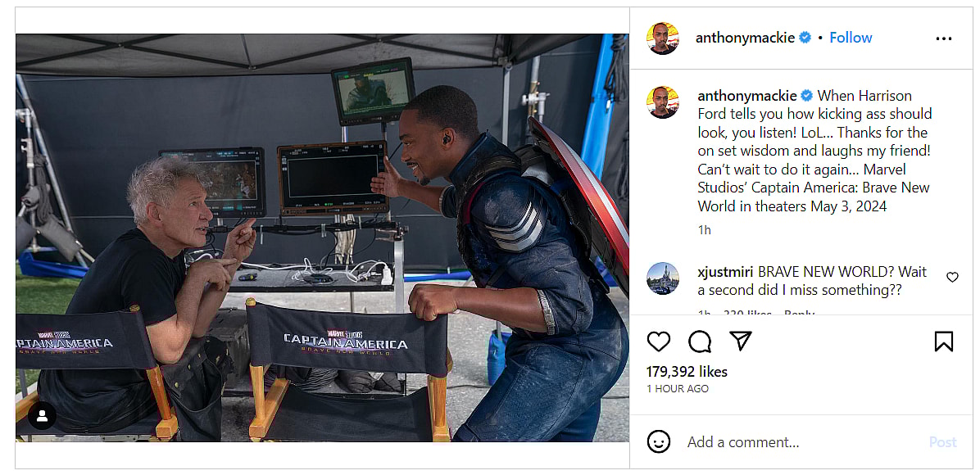The image size is (980, 475).
Task: Share the post via paper plane icon
Action: (x=741, y=341)
